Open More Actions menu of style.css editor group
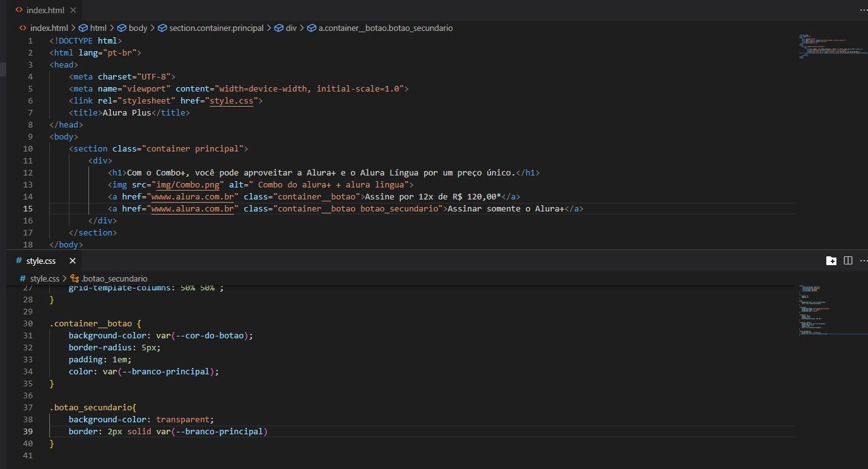The image size is (868, 469). (863, 261)
